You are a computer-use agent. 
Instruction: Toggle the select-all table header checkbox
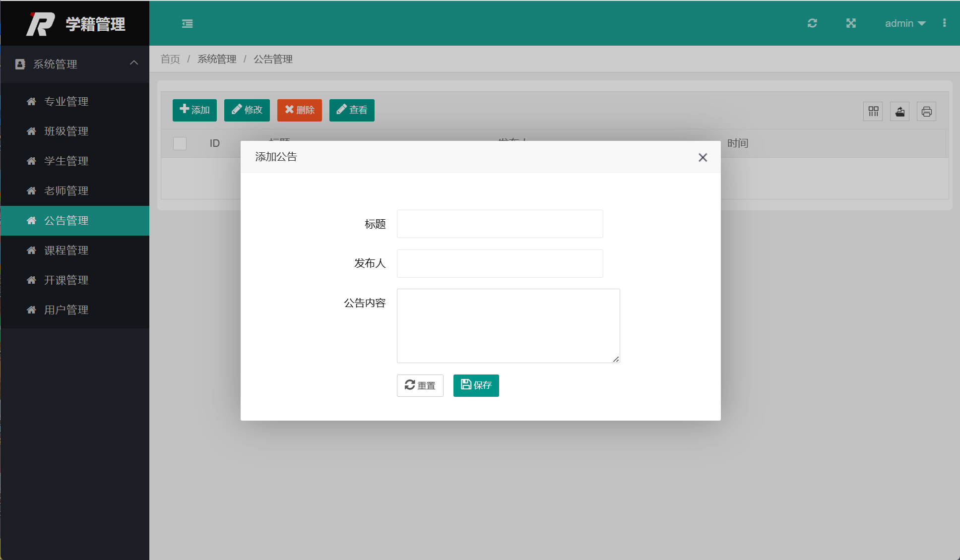point(180,143)
